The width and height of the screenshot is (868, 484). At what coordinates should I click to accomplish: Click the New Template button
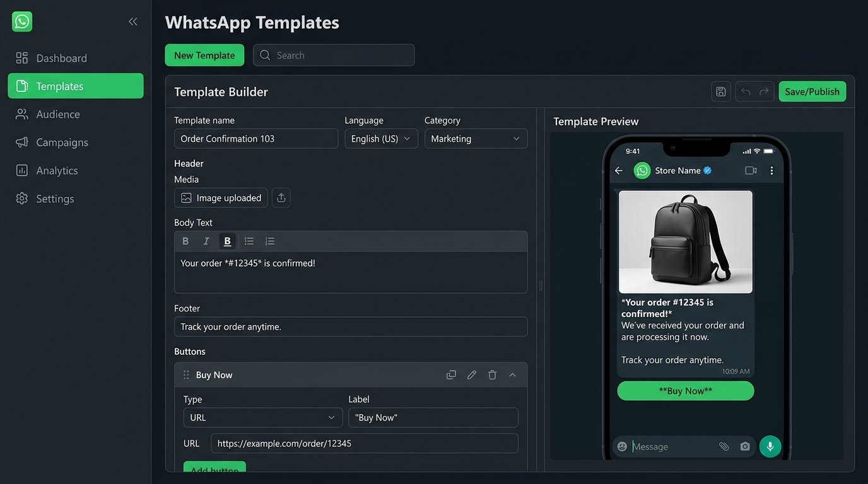click(204, 55)
